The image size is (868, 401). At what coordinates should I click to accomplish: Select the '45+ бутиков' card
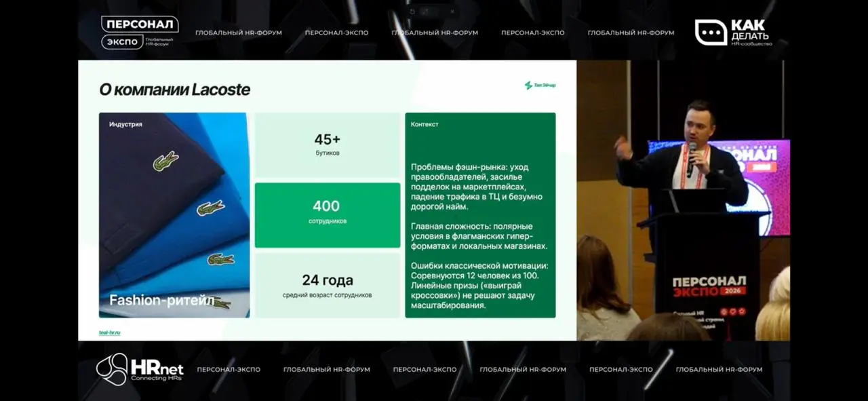point(328,145)
